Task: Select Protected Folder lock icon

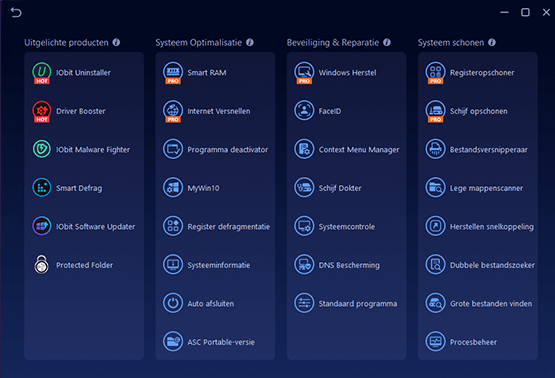Action: 42,264
